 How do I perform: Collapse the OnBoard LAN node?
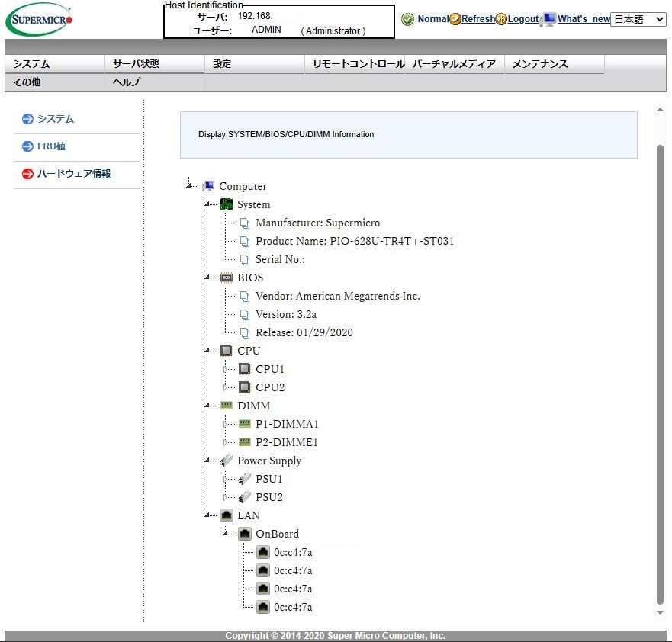226,533
